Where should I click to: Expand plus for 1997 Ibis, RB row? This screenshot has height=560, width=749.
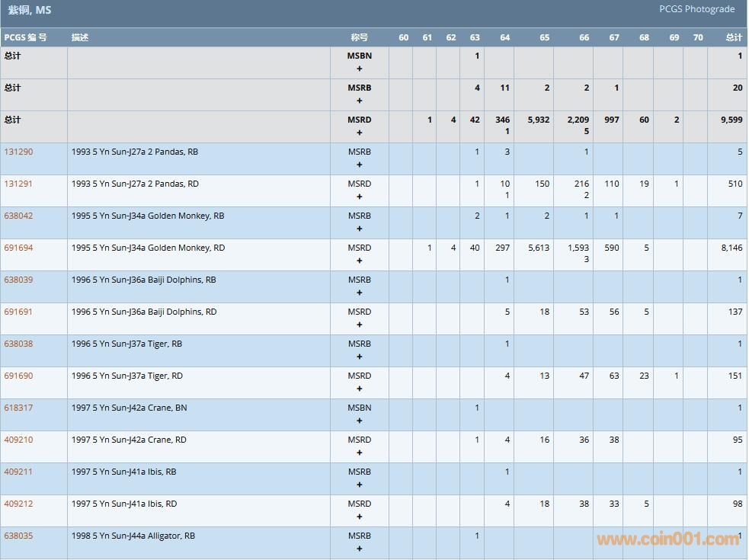tap(360, 485)
